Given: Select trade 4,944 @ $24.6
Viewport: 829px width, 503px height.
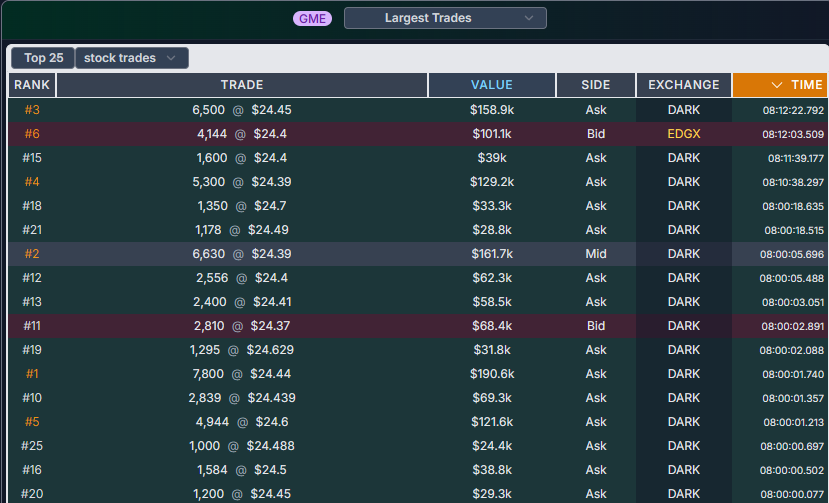Looking at the screenshot, I should point(242,422).
